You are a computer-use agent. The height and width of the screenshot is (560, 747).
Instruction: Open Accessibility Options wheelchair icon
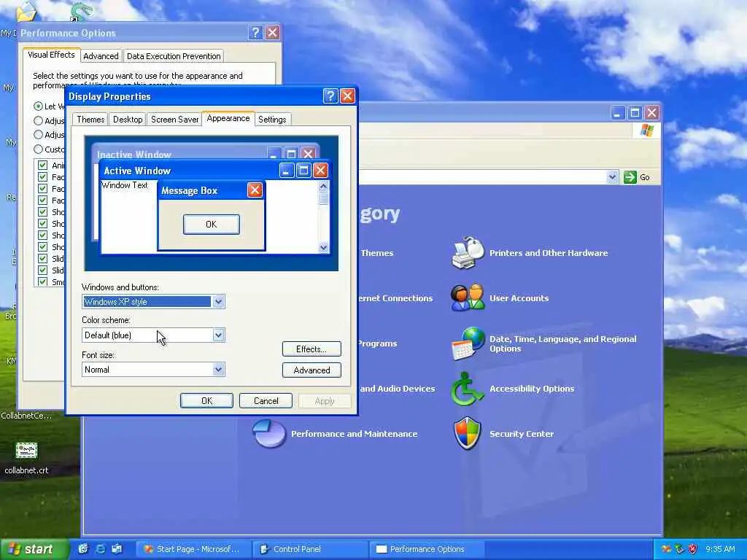(468, 389)
